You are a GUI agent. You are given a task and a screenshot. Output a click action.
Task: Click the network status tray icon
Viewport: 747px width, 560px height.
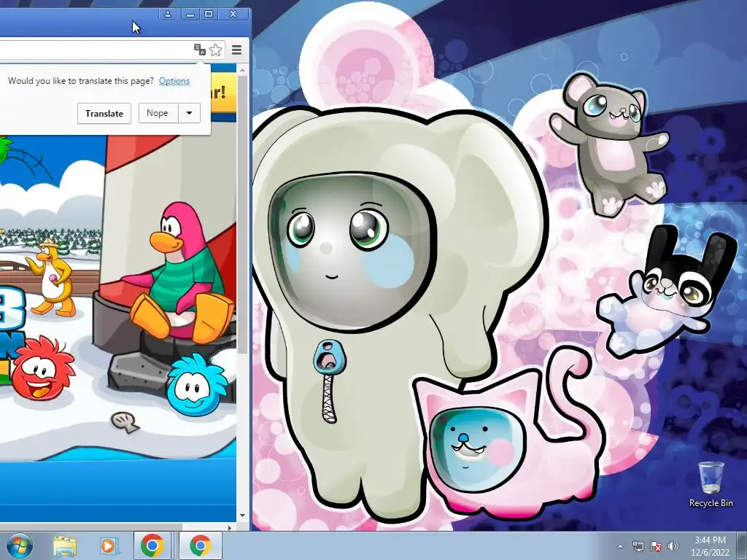638,546
